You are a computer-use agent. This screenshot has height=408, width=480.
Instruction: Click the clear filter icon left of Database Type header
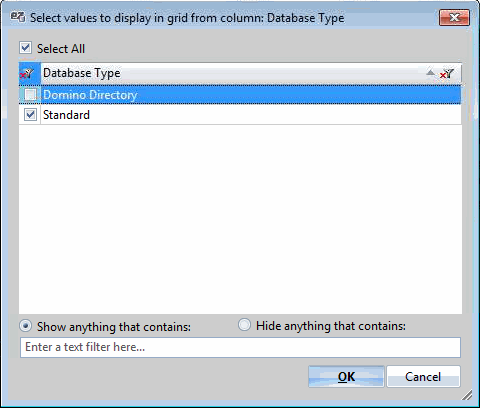[x=27, y=73]
